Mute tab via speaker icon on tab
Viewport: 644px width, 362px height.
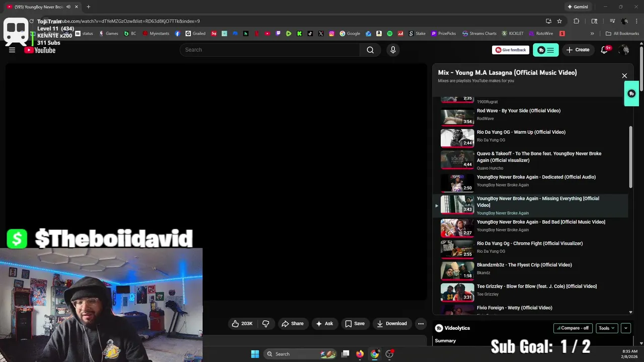68,7
